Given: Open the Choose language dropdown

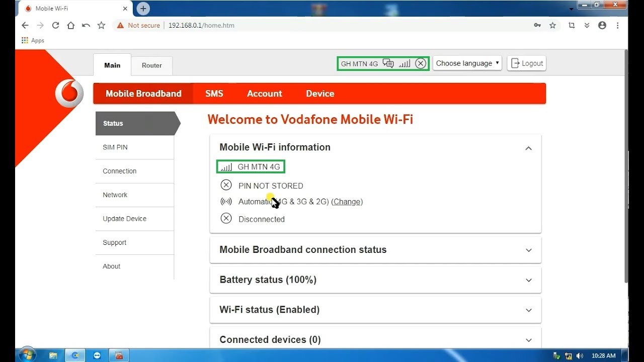Looking at the screenshot, I should click(x=467, y=63).
